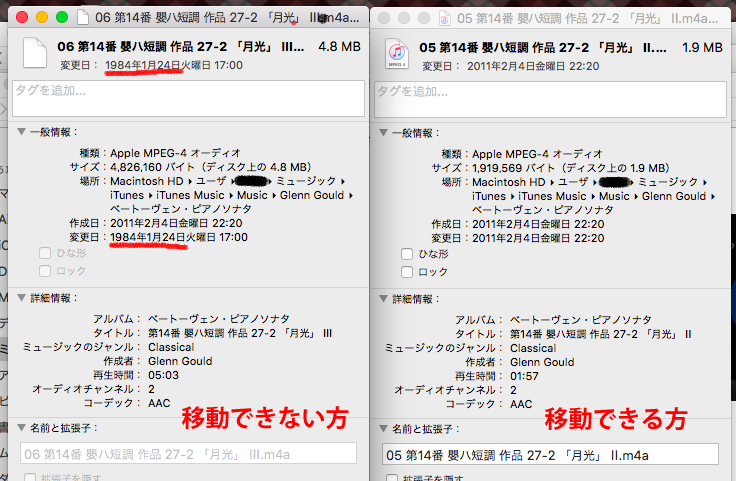Toggle 拡張子を隠す checkbox in the 06 file window
This screenshot has height=481, width=736.
click(x=30, y=477)
